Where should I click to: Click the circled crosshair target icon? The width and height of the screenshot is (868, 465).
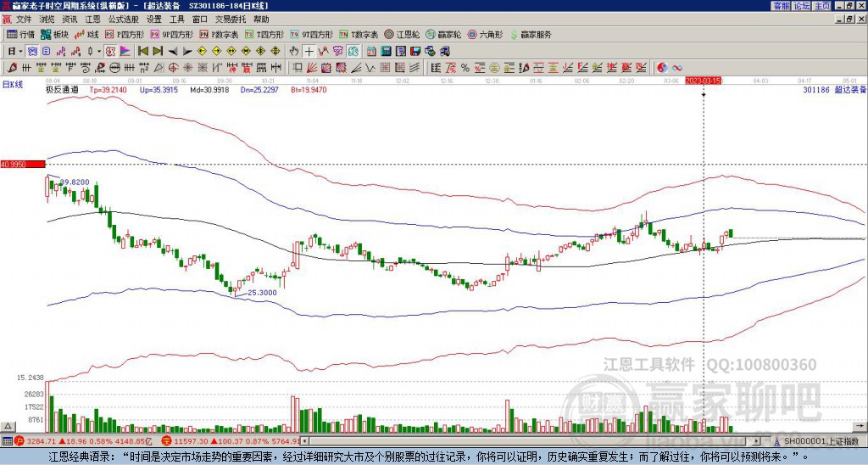(x=173, y=68)
